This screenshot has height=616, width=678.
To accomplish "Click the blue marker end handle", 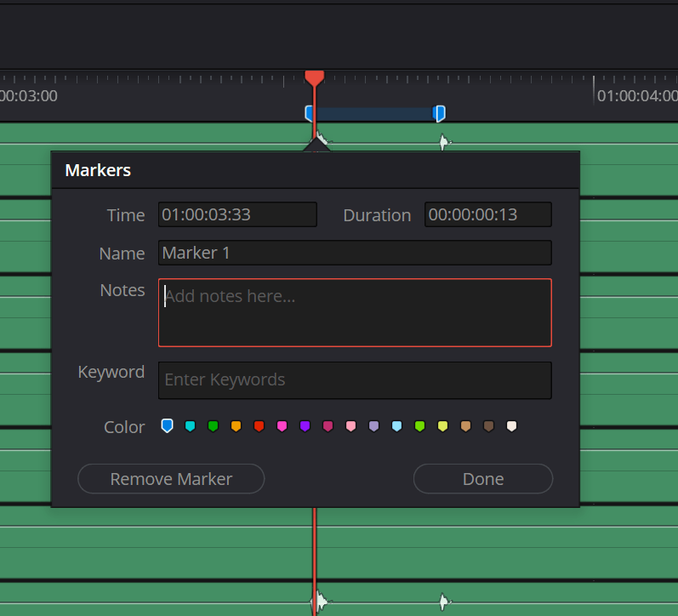I will tap(439, 114).
